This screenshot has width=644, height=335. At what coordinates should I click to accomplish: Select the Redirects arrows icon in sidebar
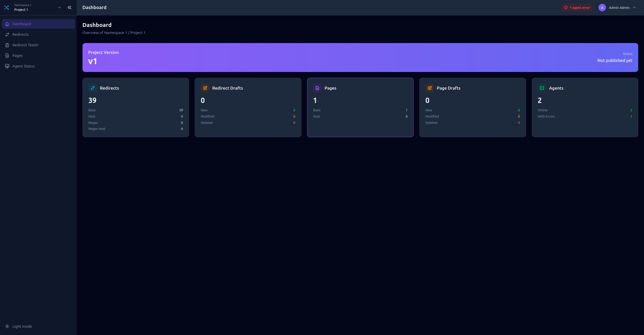(7, 34)
